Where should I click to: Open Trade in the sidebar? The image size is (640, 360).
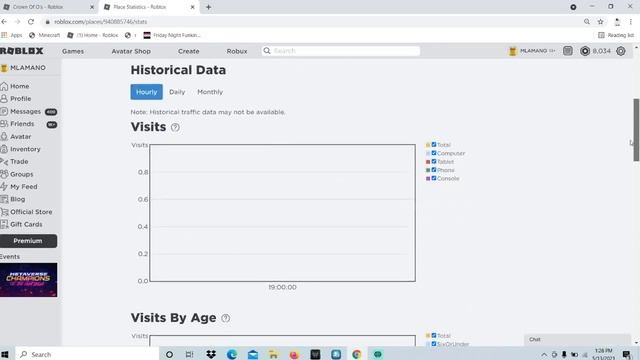pyautogui.click(x=14, y=162)
